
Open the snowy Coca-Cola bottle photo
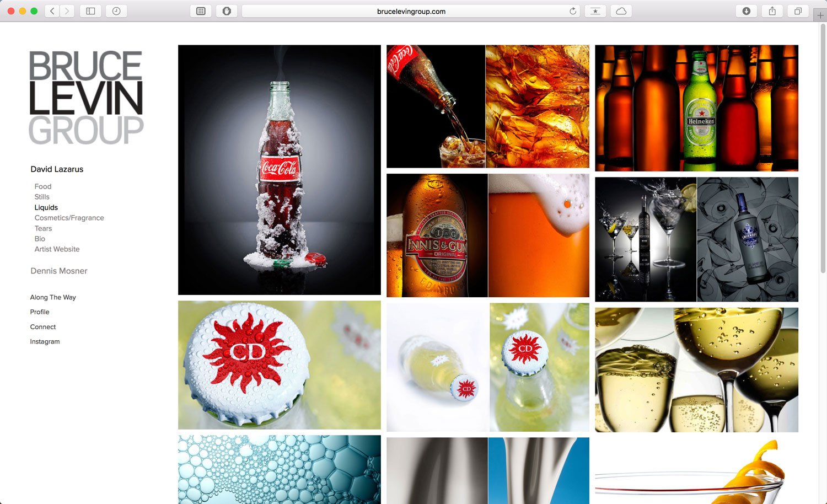pyautogui.click(x=279, y=170)
